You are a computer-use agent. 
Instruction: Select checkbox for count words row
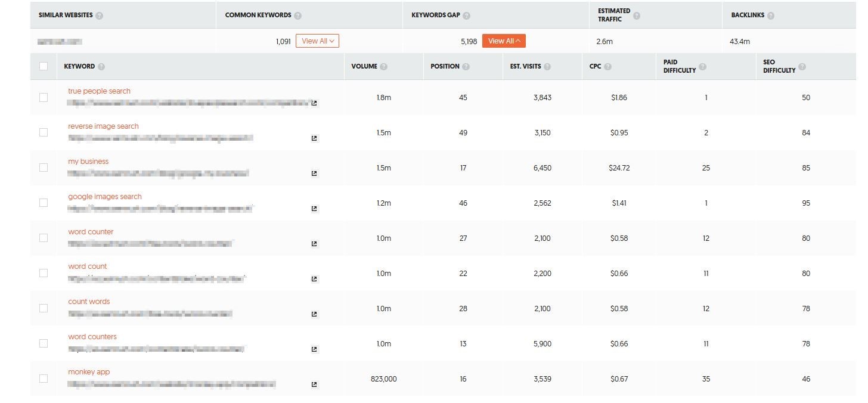(x=44, y=308)
